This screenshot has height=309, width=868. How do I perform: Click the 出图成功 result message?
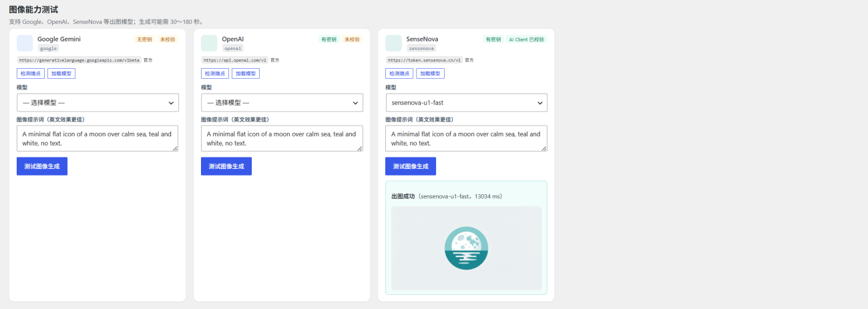(447, 196)
